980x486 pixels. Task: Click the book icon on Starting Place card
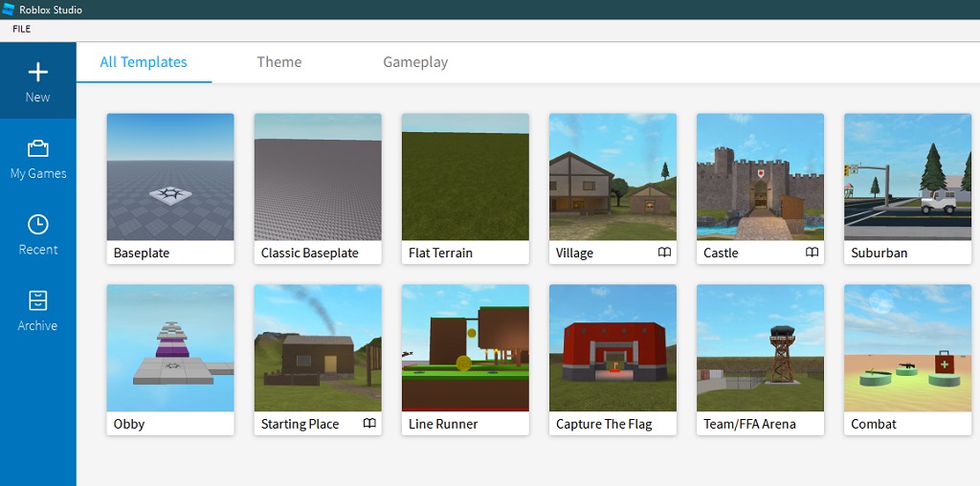(x=369, y=424)
